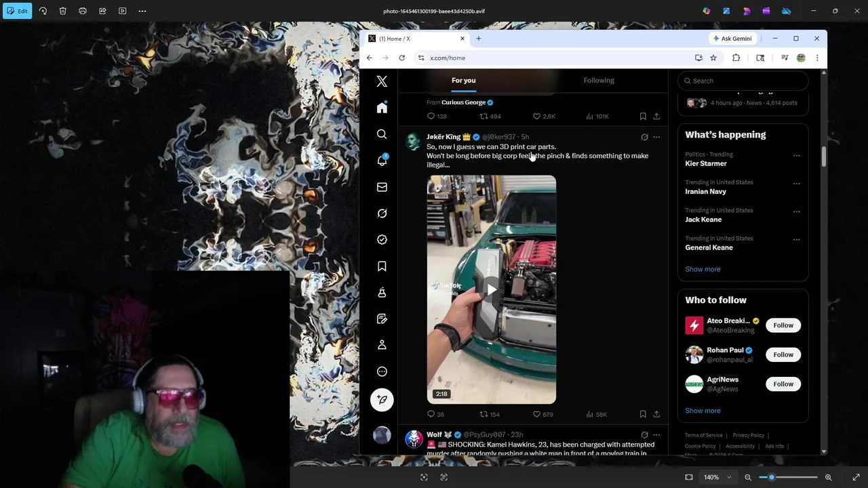Repost the Jøkēr Kīng post with 154 reposts

pos(490,414)
